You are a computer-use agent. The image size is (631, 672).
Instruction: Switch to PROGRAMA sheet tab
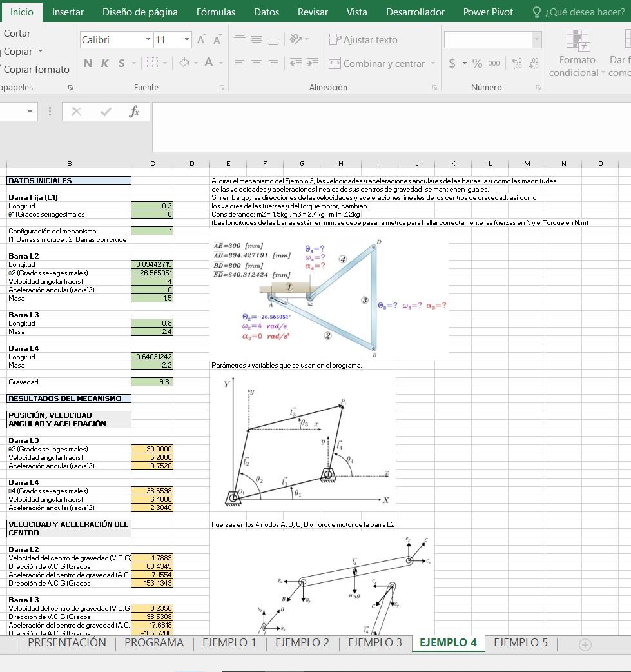click(154, 642)
